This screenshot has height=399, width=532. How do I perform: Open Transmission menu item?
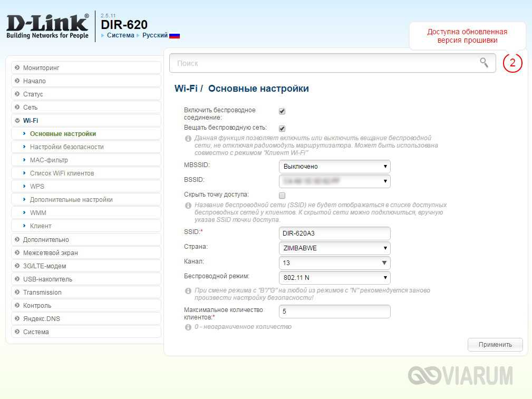click(x=86, y=292)
